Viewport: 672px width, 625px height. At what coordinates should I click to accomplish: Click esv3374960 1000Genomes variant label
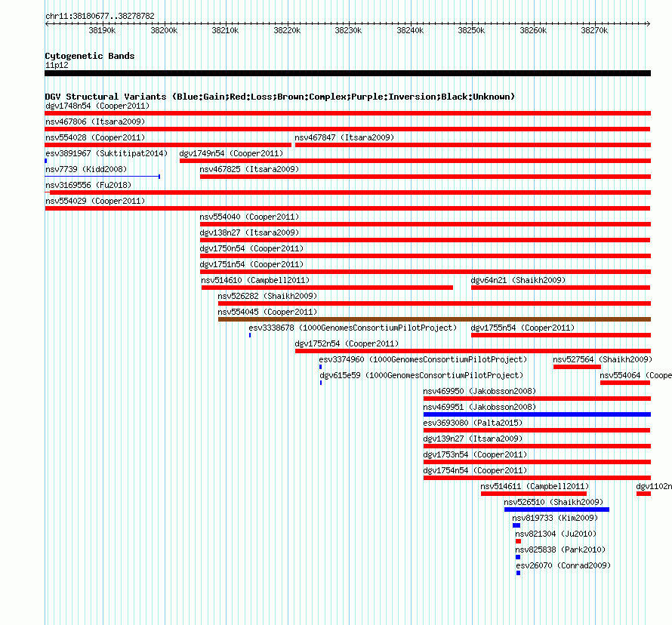click(423, 359)
